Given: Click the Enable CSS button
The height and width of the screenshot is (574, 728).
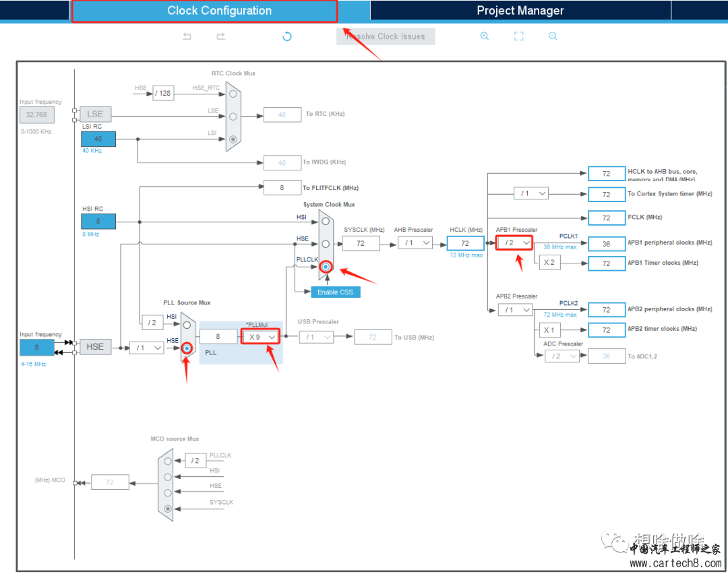Looking at the screenshot, I should point(335,292).
